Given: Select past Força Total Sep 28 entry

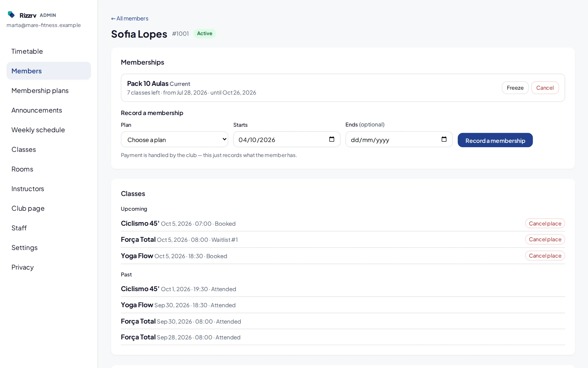Looking at the screenshot, I should (343, 337).
